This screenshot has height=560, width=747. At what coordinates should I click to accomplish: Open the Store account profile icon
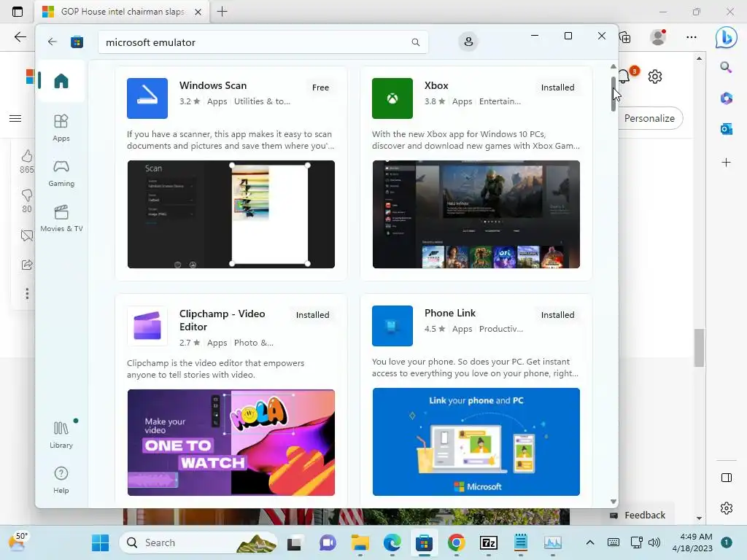tap(468, 42)
